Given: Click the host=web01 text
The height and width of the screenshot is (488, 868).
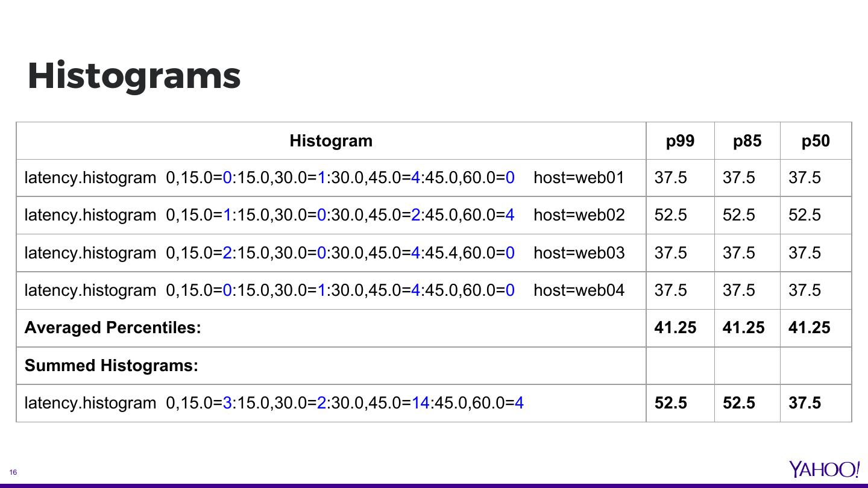Looking at the screenshot, I should [x=579, y=178].
